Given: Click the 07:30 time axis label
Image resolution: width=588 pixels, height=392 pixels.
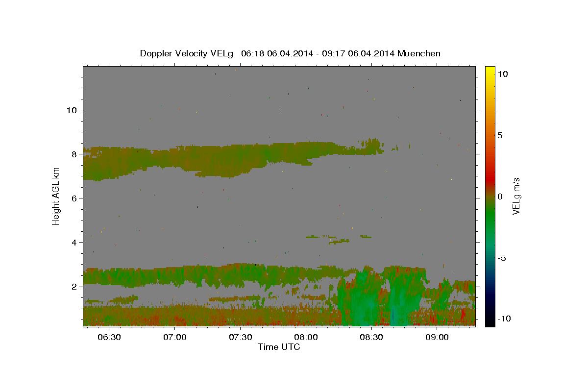Looking at the screenshot, I should click(241, 337).
